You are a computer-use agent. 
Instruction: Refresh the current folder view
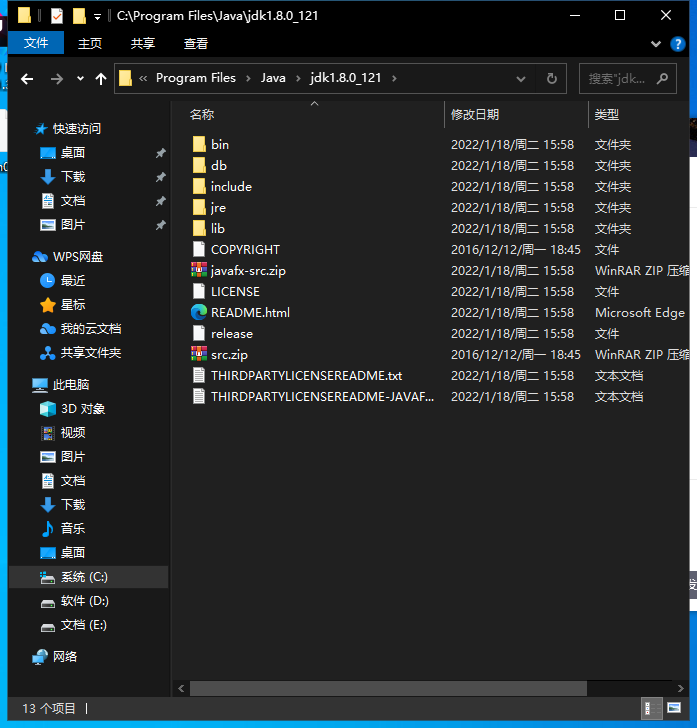point(551,78)
